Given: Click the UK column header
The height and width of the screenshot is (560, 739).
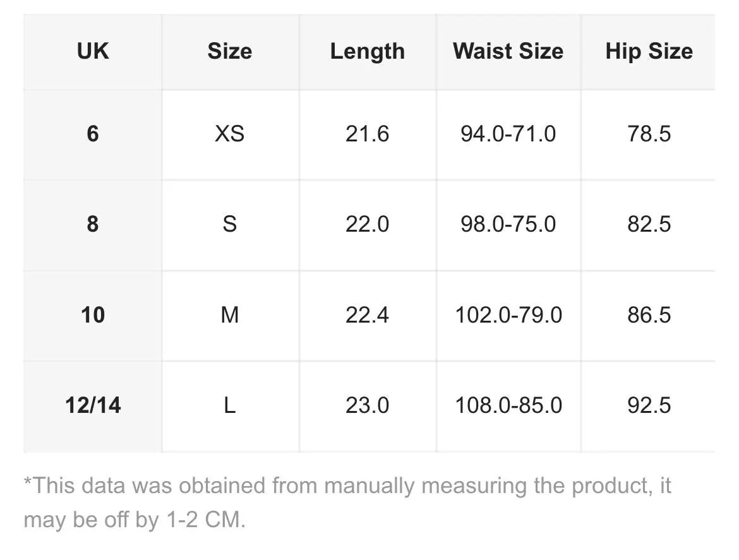Looking at the screenshot, I should [93, 51].
